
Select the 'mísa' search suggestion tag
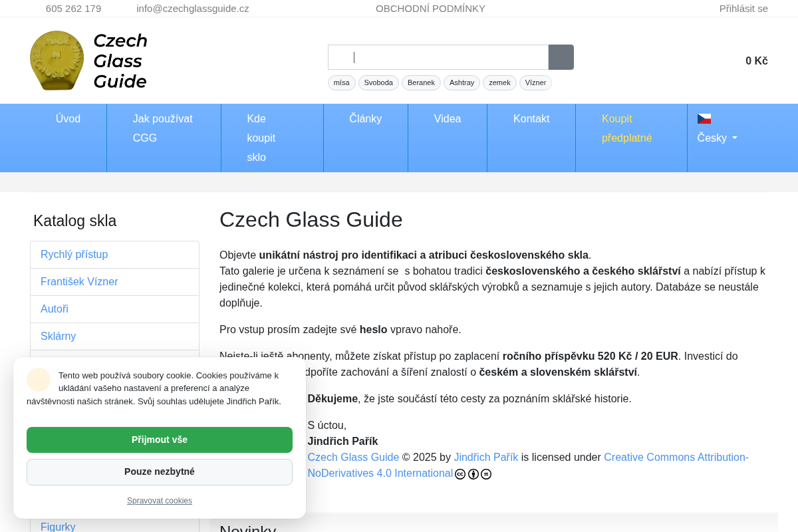pos(342,82)
